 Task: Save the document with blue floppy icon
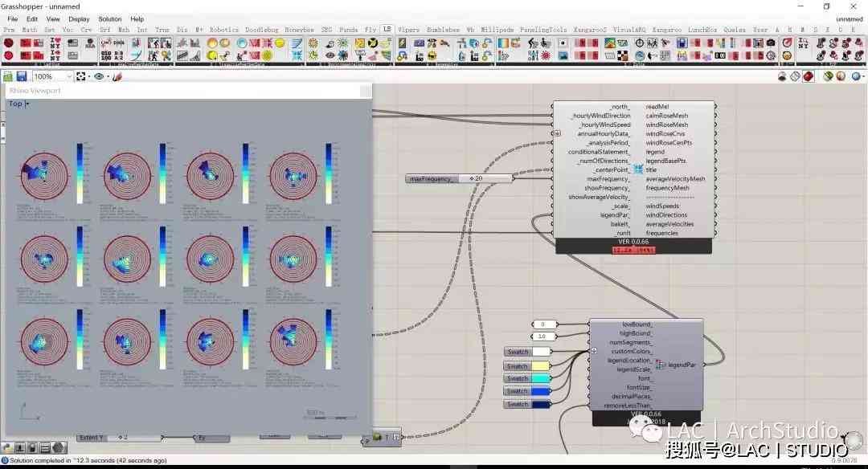(x=22, y=76)
